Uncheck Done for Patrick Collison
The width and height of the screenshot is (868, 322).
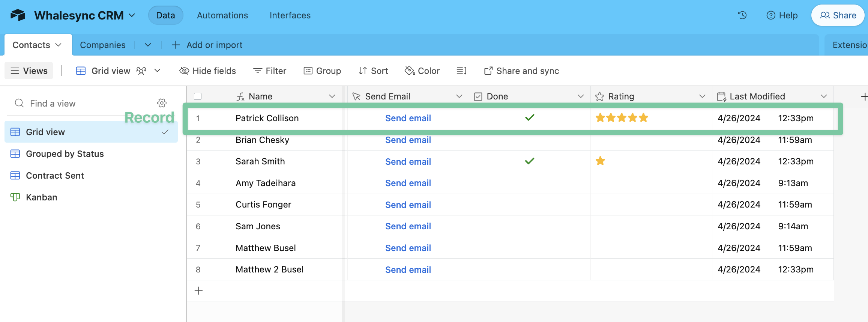529,118
